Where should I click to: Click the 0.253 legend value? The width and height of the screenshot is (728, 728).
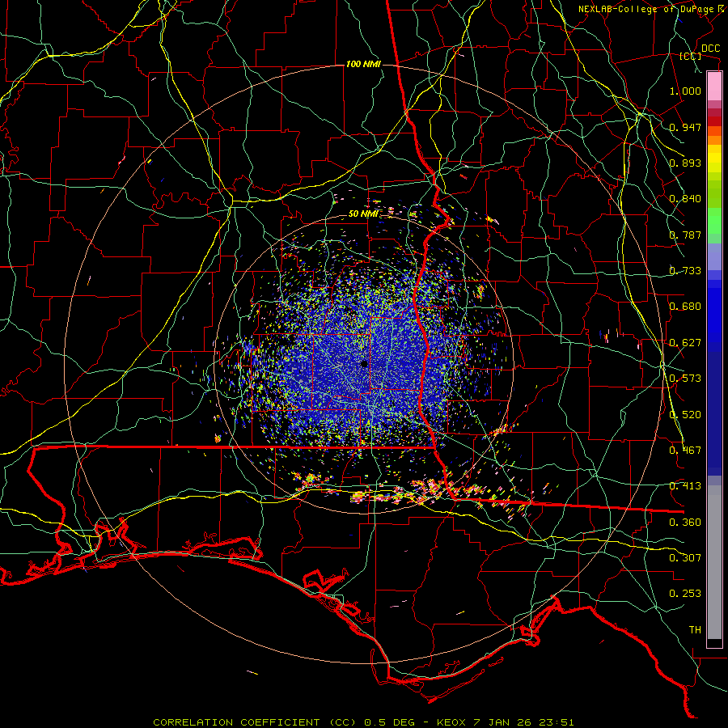pos(685,594)
